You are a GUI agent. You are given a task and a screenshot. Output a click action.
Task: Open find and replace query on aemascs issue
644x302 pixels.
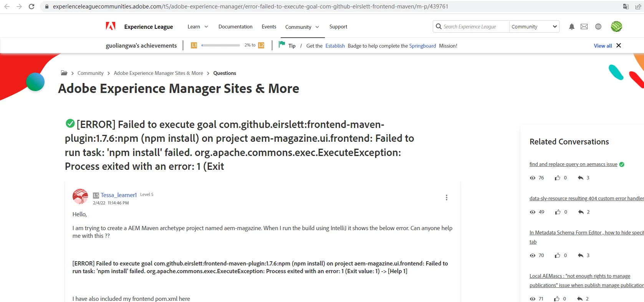tap(573, 164)
